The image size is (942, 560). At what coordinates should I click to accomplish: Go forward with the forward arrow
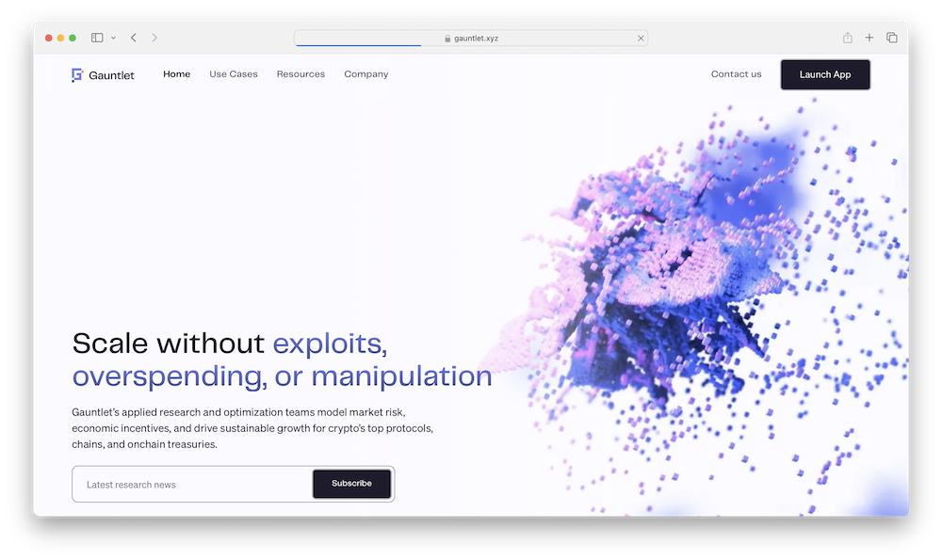click(x=154, y=38)
